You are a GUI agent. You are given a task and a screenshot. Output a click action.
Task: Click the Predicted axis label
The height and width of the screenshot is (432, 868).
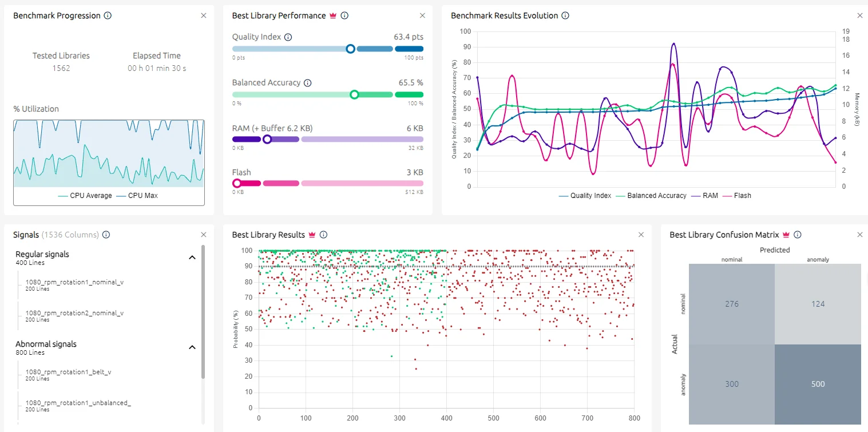tap(775, 250)
